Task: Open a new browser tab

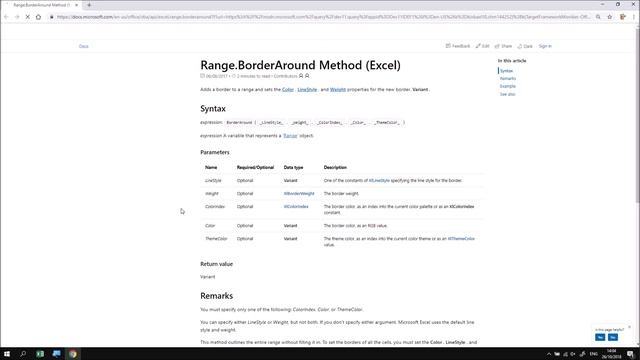Action: [89, 5]
